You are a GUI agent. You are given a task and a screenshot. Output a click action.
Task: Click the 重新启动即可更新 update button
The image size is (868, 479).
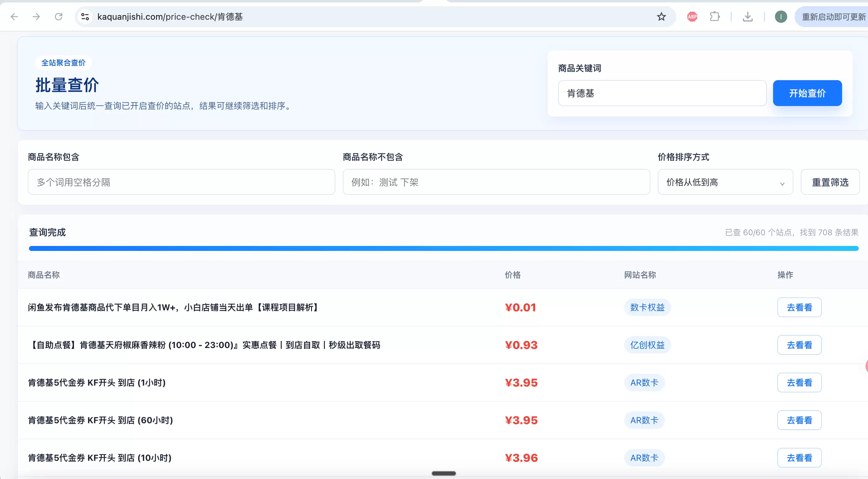[832, 17]
